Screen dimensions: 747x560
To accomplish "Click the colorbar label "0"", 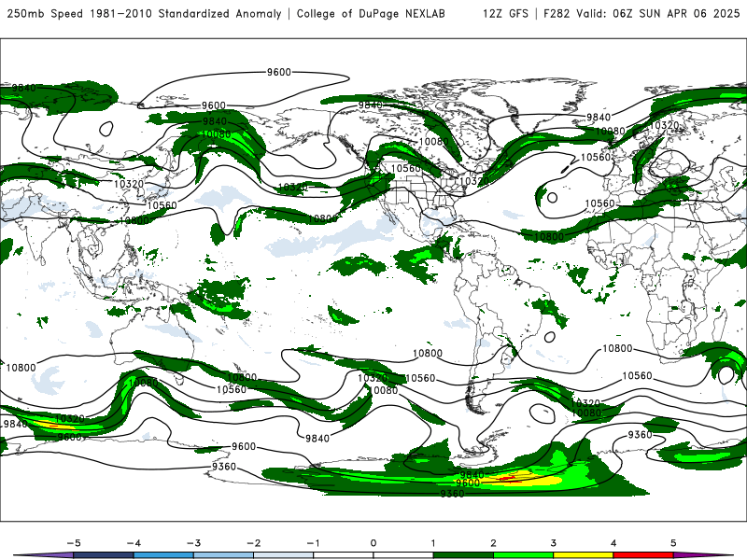I will 373,543.
